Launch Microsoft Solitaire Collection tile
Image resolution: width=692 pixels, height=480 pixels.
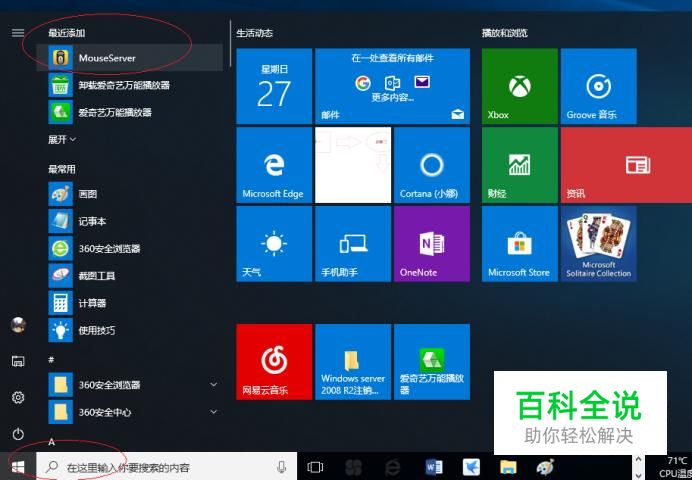(598, 244)
